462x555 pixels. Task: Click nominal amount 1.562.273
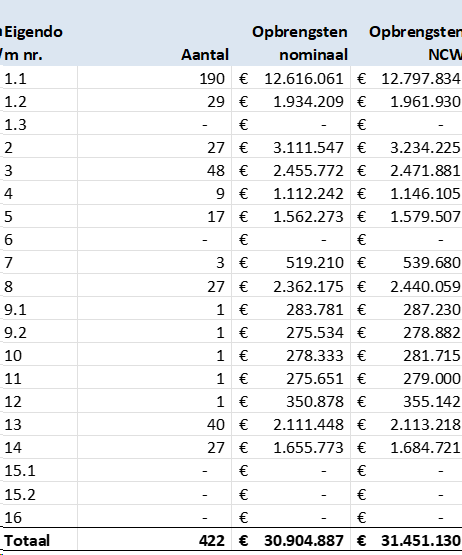(308, 217)
